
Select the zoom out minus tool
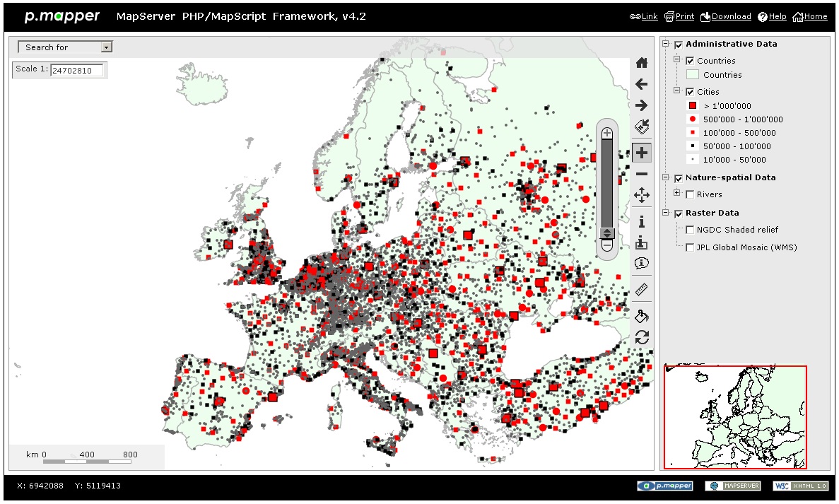(x=642, y=174)
